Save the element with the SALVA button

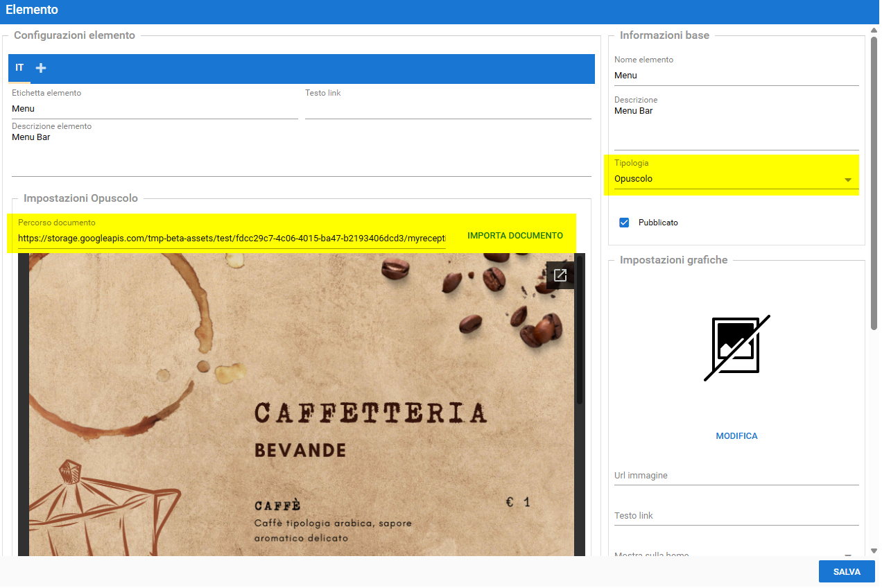846,572
